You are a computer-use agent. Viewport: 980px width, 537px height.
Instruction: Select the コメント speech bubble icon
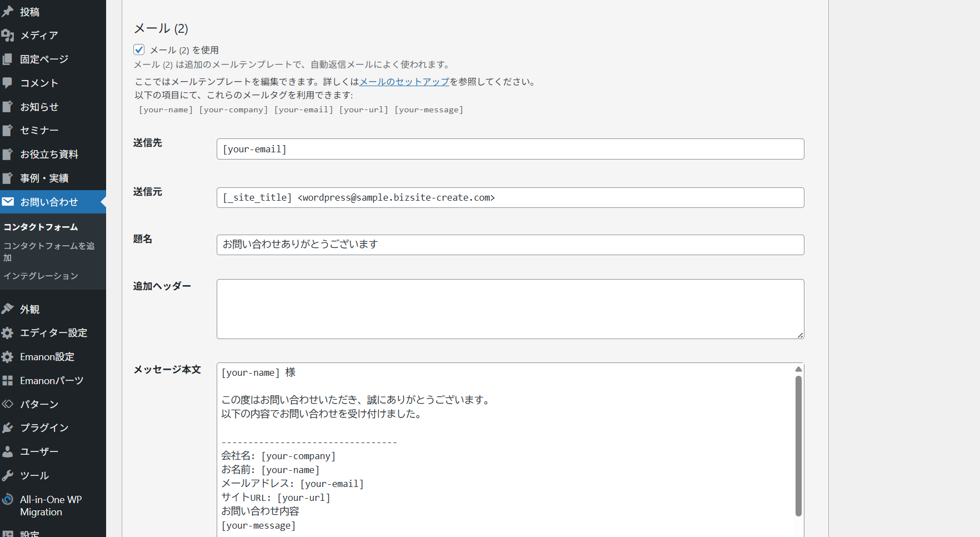[8, 83]
